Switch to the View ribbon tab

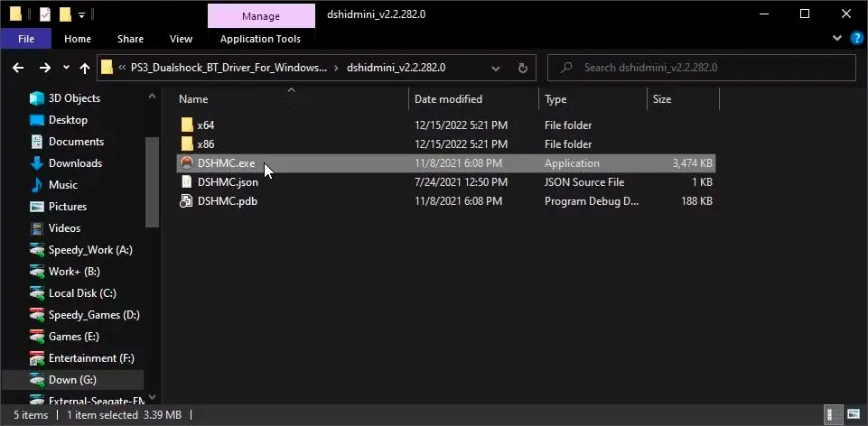(181, 39)
